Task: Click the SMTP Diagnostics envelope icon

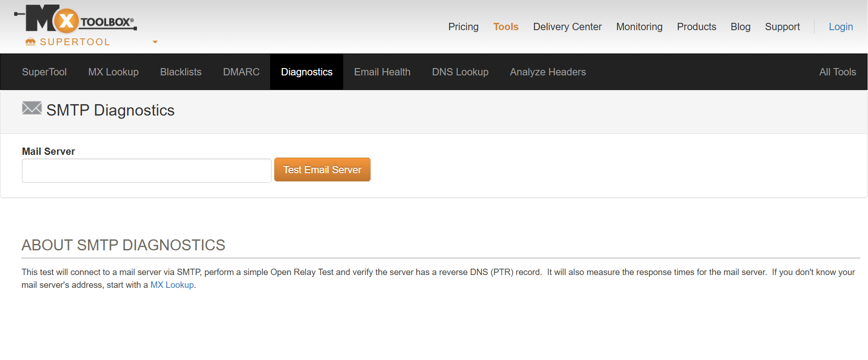Action: pos(32,108)
